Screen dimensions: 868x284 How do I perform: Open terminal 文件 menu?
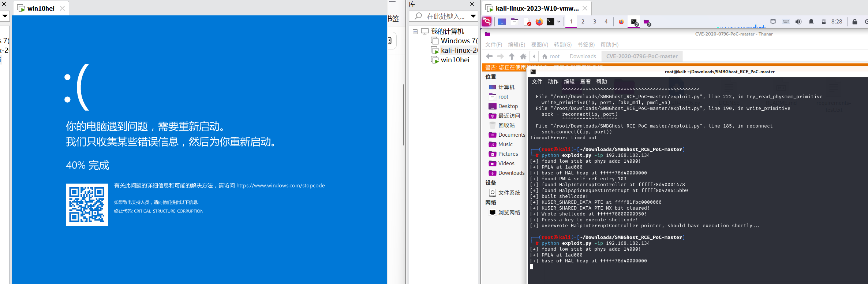click(x=537, y=82)
